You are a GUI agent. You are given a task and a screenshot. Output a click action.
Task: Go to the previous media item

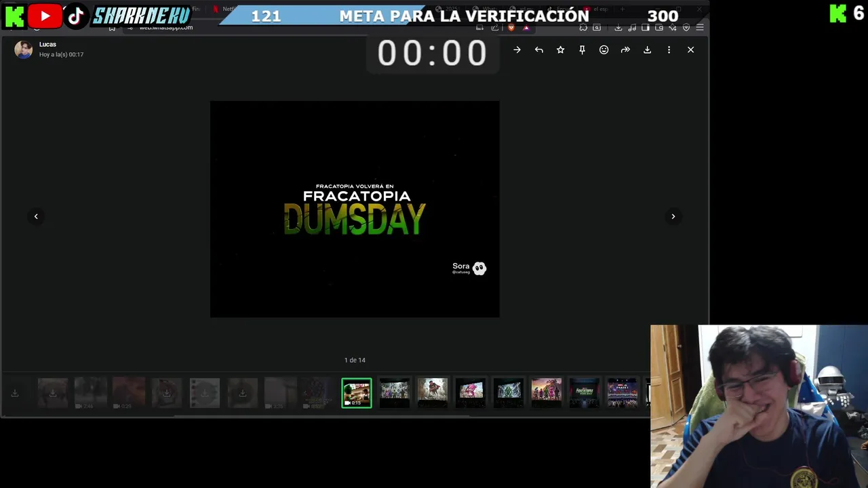pyautogui.click(x=36, y=216)
